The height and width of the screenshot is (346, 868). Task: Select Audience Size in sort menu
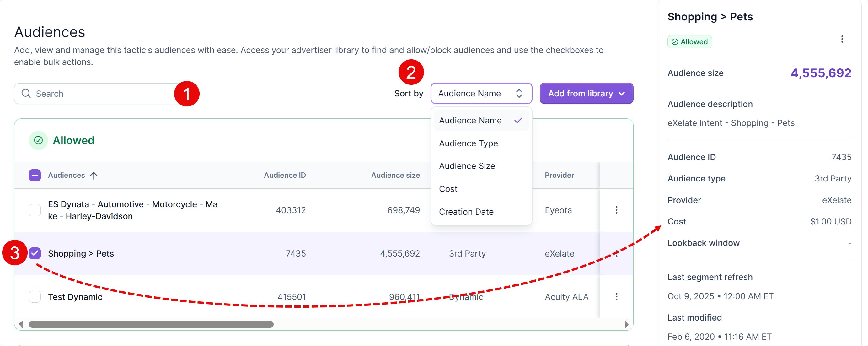[467, 166]
